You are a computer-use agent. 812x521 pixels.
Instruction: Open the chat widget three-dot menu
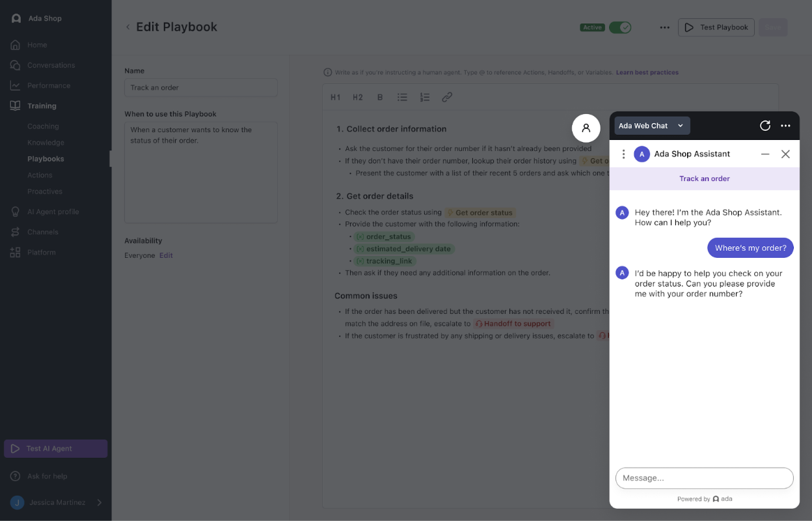coord(785,126)
